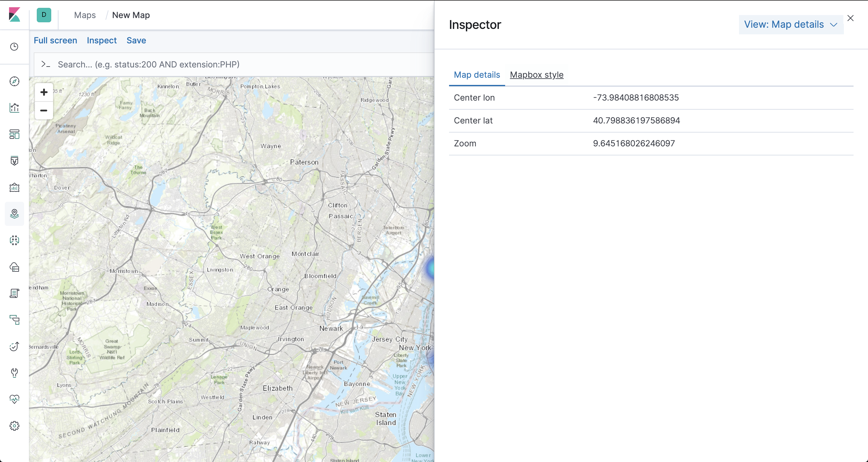Viewport: 868px width, 462px height.
Task: Switch to the Mapbox style tab
Action: (536, 75)
